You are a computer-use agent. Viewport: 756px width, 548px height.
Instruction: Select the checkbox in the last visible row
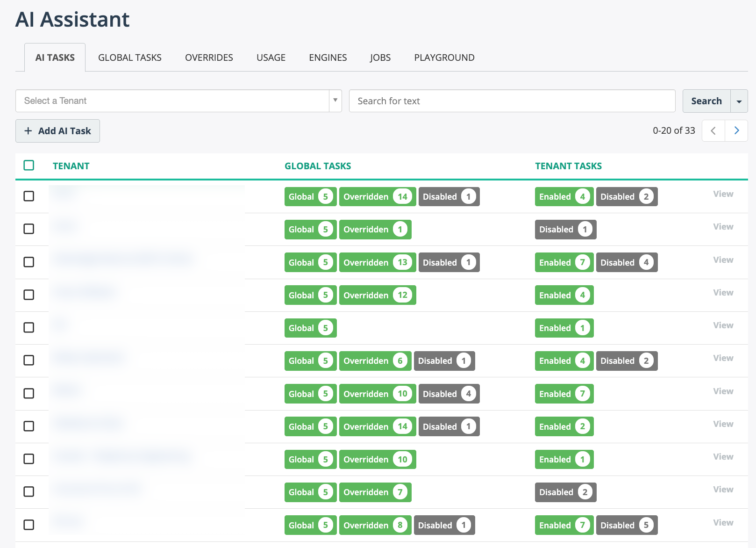pyautogui.click(x=29, y=525)
